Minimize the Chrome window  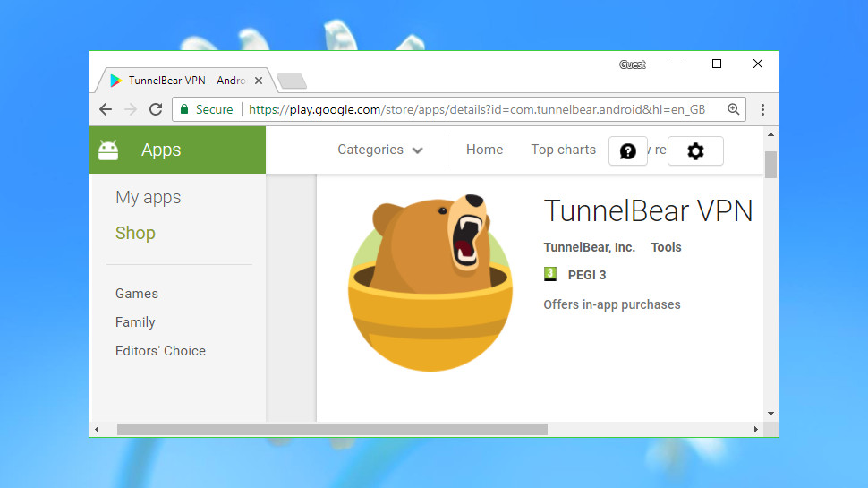pos(677,64)
